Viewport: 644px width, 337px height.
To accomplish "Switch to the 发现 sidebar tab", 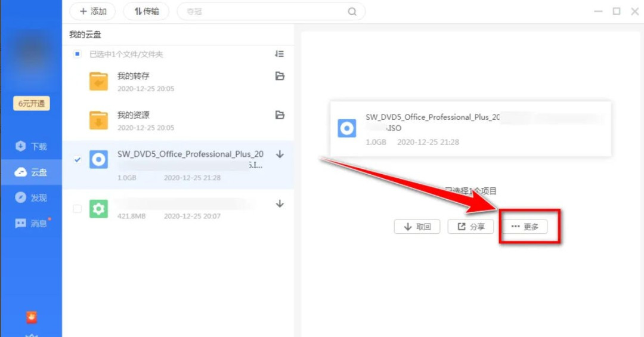I will point(31,197).
